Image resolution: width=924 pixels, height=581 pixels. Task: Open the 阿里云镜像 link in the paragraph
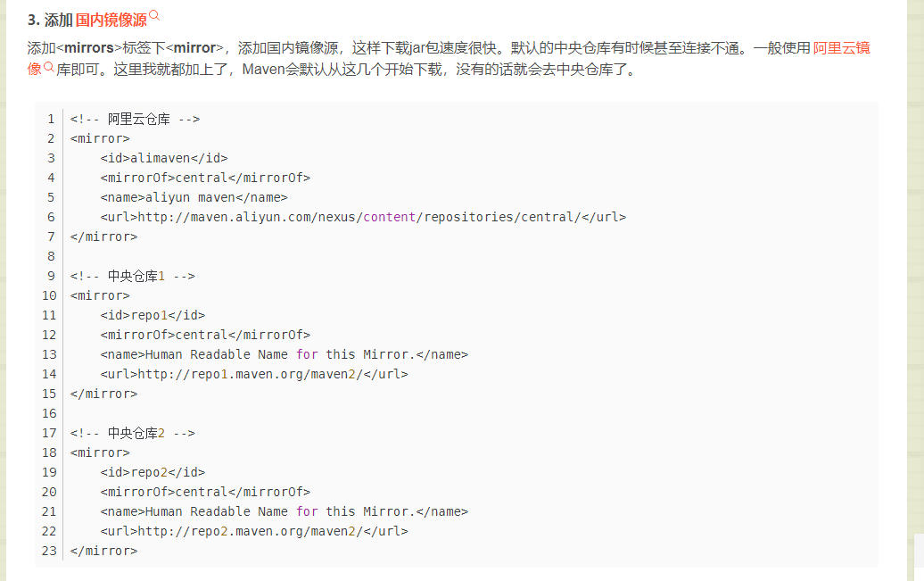[841, 48]
